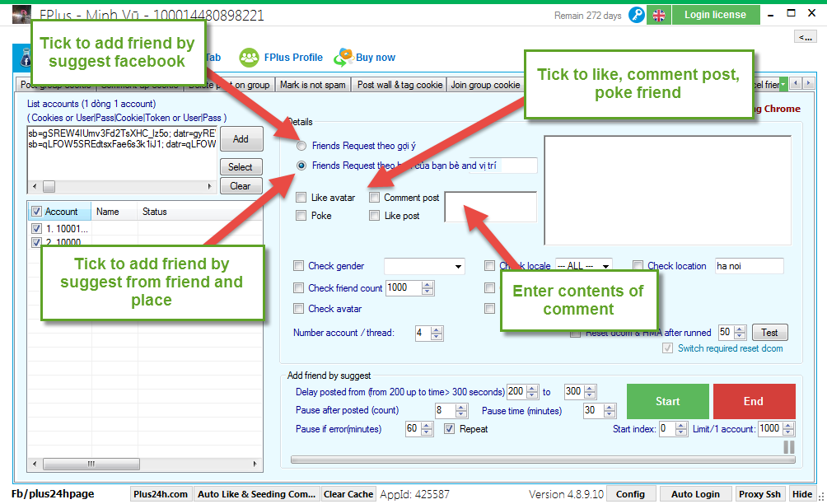Expand the Check gender dropdown
This screenshot has width=827, height=504.
click(458, 266)
